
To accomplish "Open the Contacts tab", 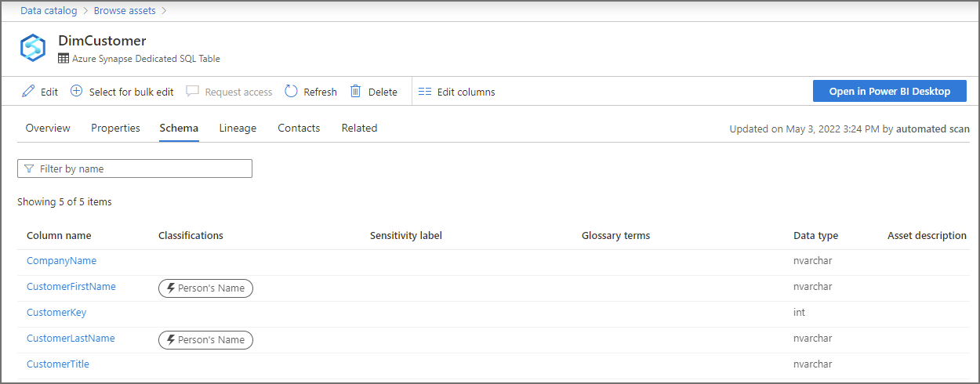I will click(x=299, y=128).
